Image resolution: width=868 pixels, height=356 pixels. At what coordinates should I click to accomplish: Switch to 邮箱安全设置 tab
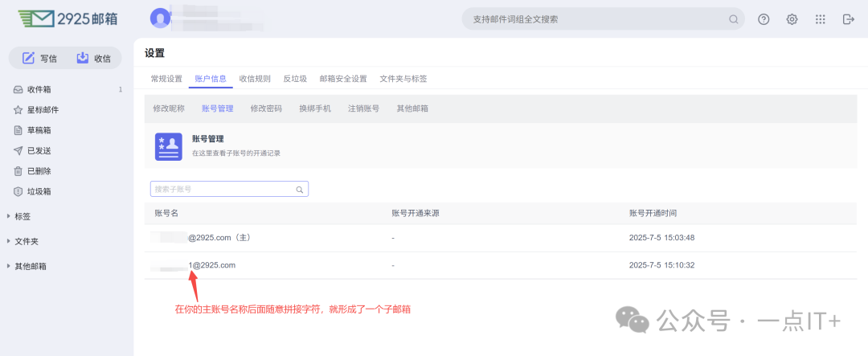343,79
